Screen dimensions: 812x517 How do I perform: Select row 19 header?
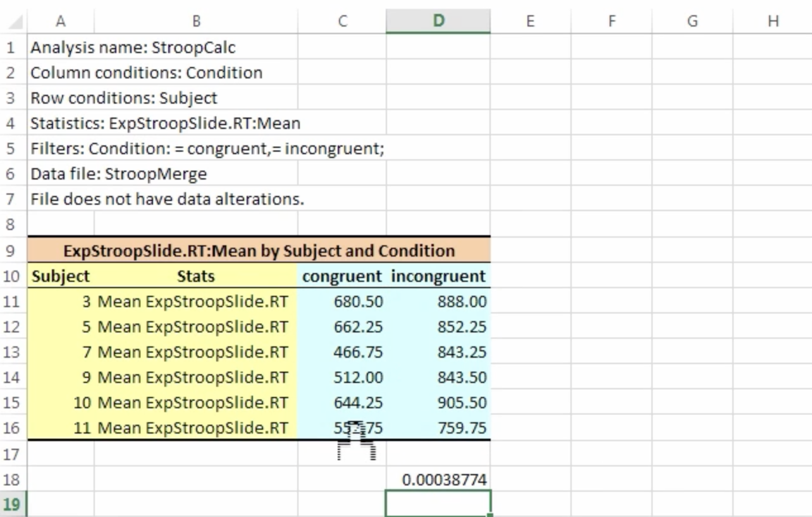tap(13, 504)
